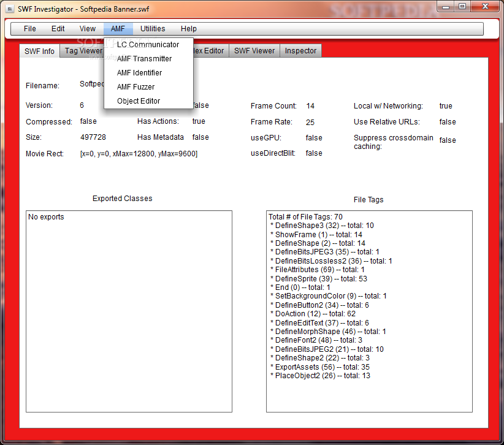504x445 pixels.
Task: Click the Suppress crossdomain caching value
Action: coord(448,140)
